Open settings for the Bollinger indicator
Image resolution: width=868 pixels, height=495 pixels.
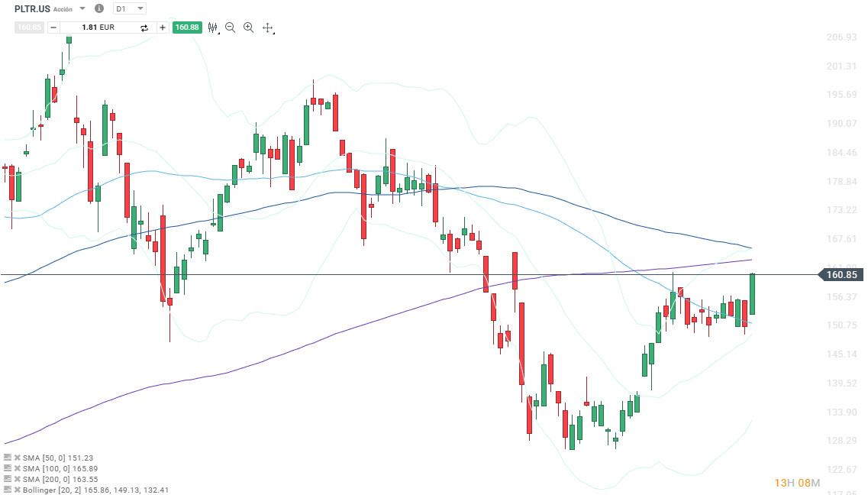(7, 490)
